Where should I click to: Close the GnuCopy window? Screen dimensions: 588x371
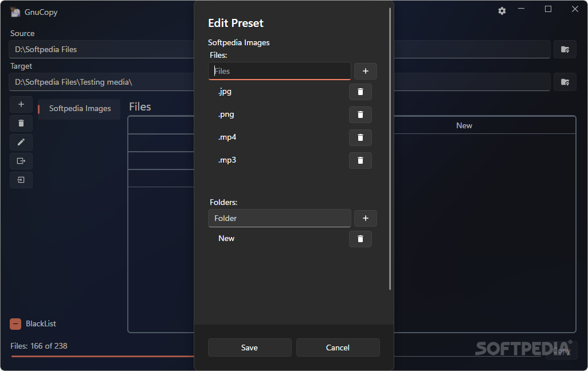pos(575,9)
